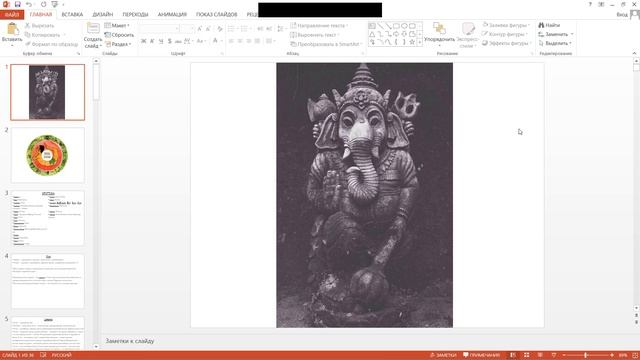The image size is (640, 360).
Task: Click Создать слайд new slide icon
Action: tap(93, 29)
